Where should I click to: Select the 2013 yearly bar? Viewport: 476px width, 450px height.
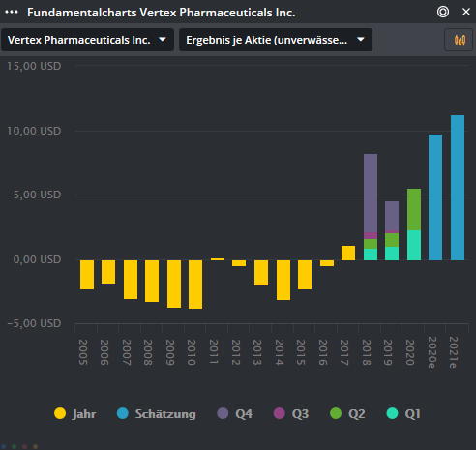[x=261, y=273]
